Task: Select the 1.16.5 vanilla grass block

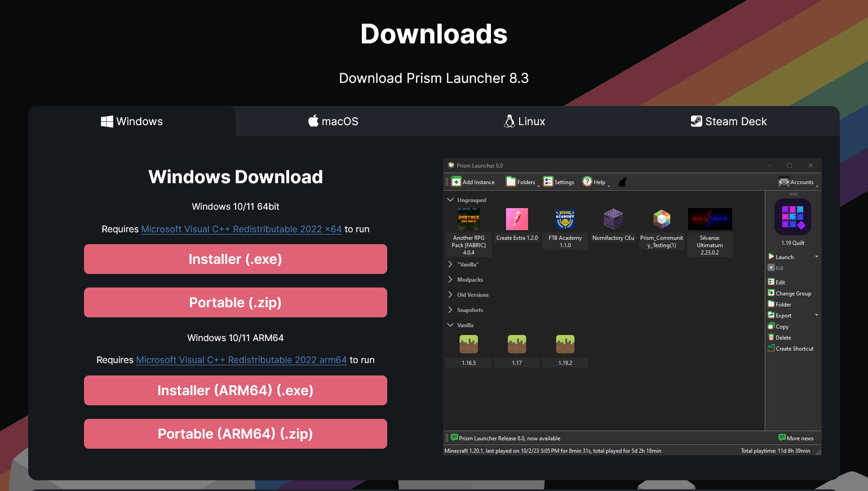Action: click(468, 344)
